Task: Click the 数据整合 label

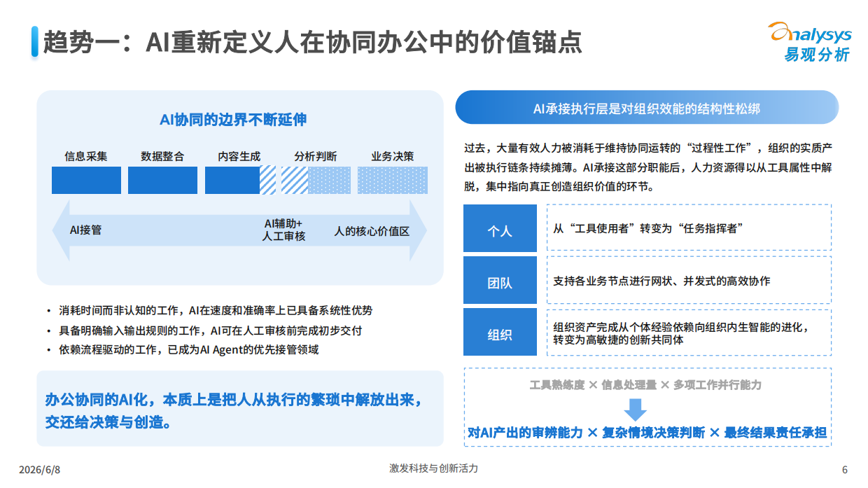Action: [162, 156]
